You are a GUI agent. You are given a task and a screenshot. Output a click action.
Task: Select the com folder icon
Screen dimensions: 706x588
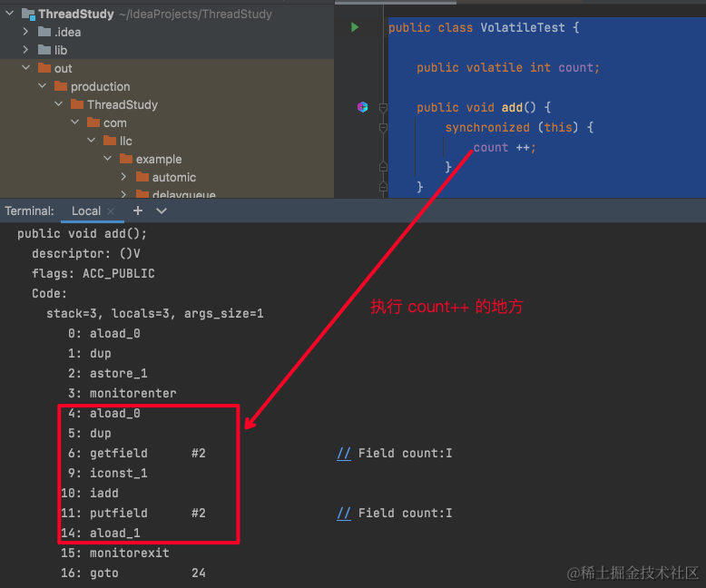(93, 122)
